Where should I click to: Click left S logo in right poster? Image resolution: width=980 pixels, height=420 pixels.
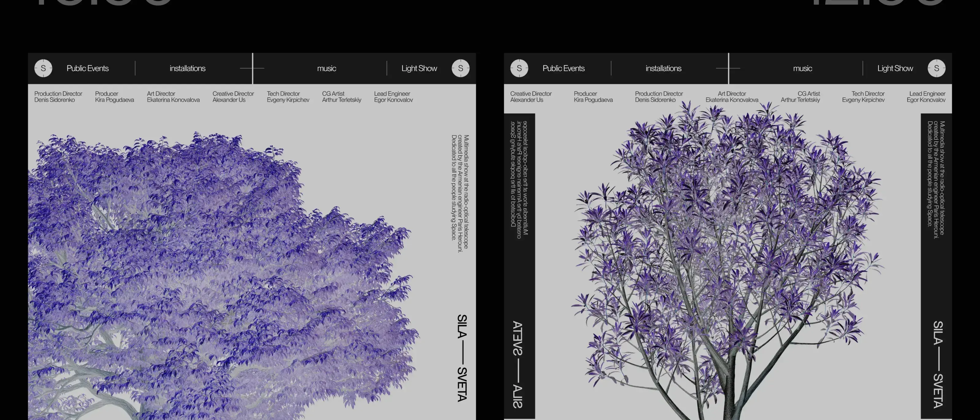519,69
